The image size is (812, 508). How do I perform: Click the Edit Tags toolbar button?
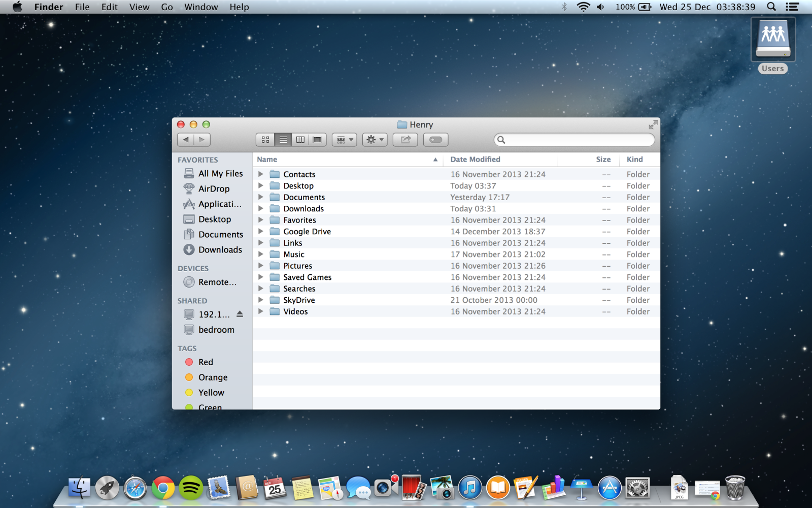point(436,140)
